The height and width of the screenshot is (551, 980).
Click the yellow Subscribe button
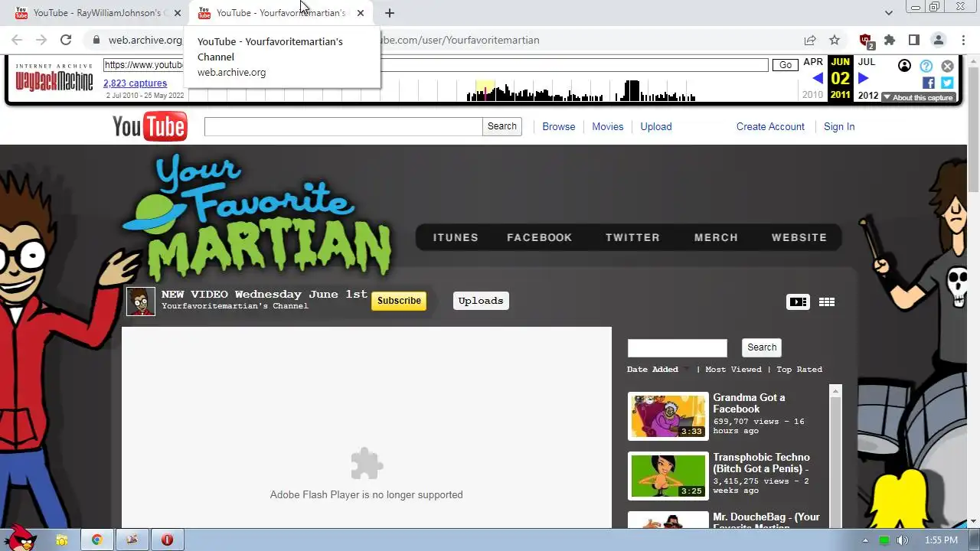click(x=399, y=301)
